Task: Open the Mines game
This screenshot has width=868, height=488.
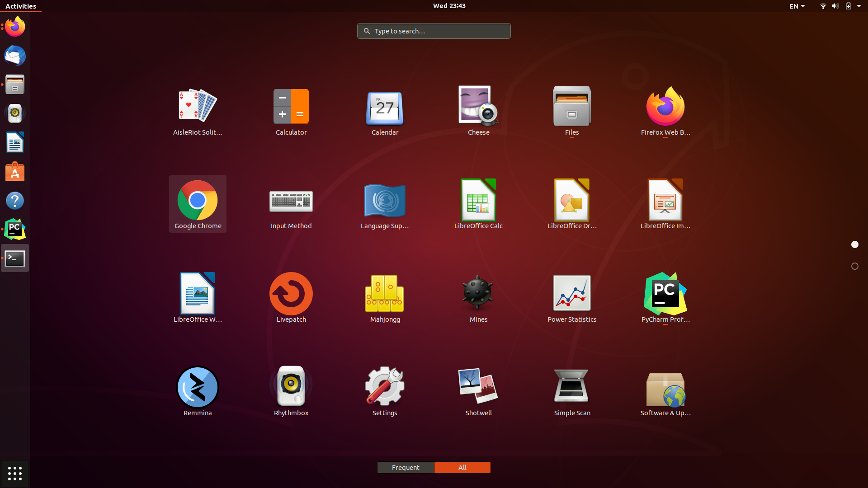Action: (x=478, y=297)
